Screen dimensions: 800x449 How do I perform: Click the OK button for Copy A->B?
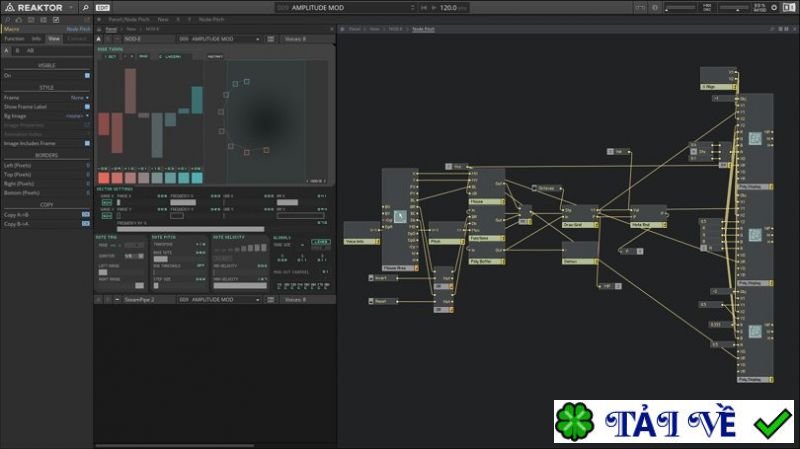(86, 214)
